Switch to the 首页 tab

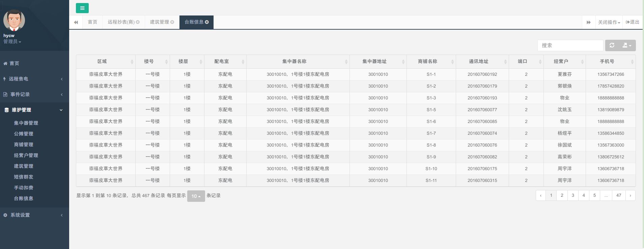click(92, 22)
